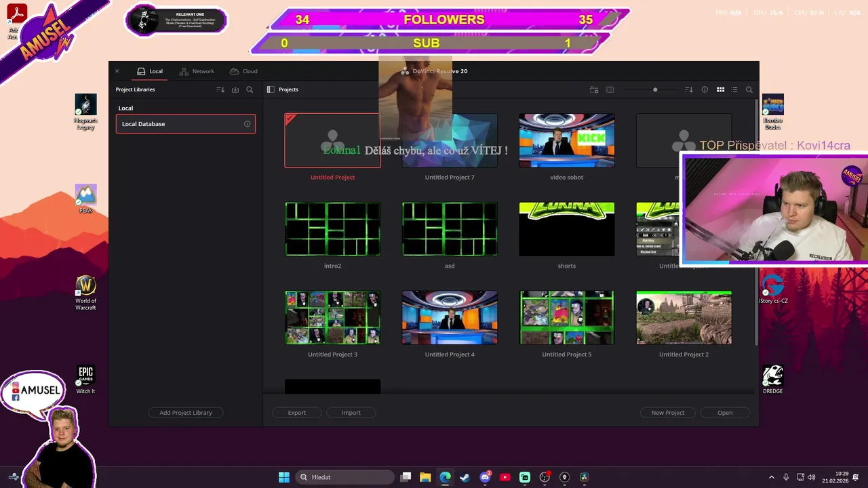
Task: Open the PEAK desktop shortcut
Action: coord(85,199)
